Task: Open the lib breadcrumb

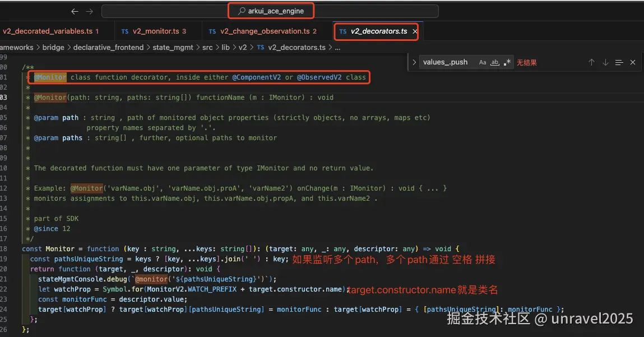Action: [225, 47]
